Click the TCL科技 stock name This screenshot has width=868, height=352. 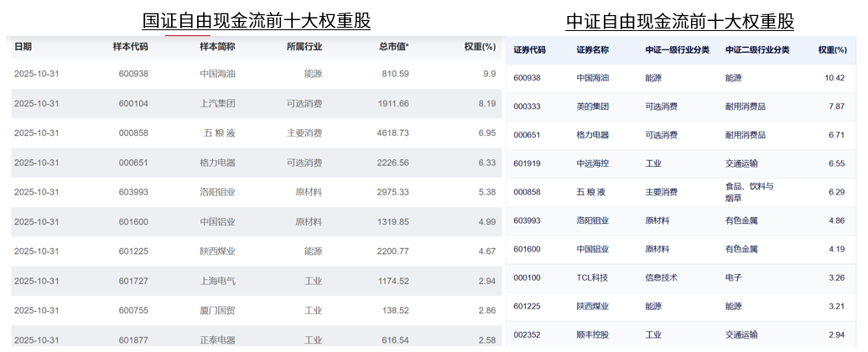[593, 277]
